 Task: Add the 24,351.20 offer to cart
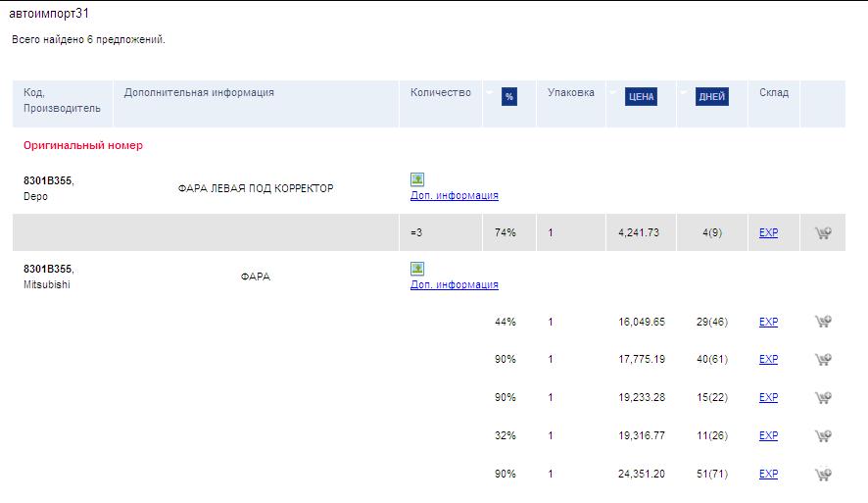[822, 475]
